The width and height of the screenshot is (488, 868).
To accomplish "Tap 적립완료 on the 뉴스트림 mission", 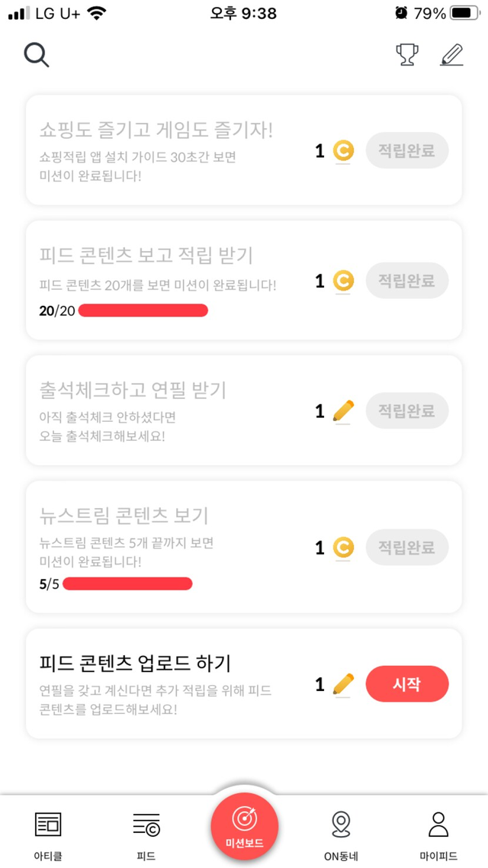I will pos(407,547).
